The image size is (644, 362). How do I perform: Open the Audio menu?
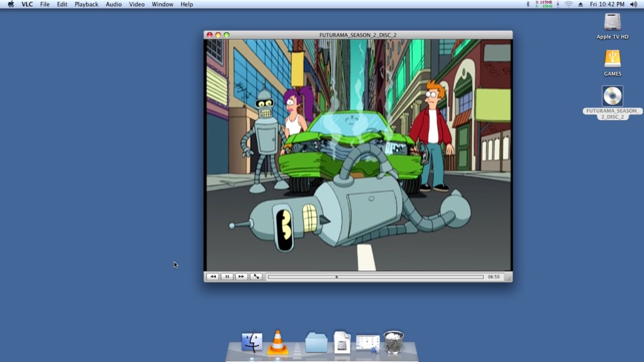pyautogui.click(x=113, y=4)
